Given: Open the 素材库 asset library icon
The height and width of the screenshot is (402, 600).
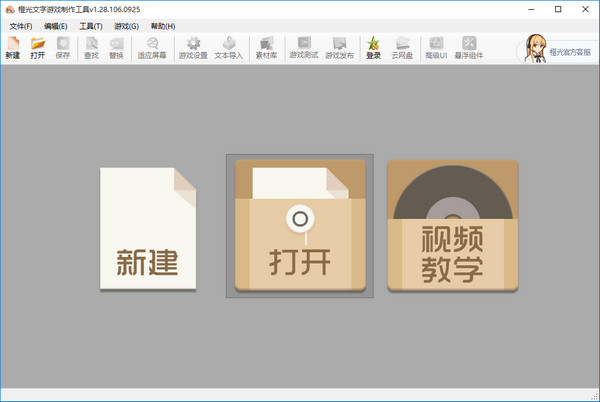Looking at the screenshot, I should point(266,48).
